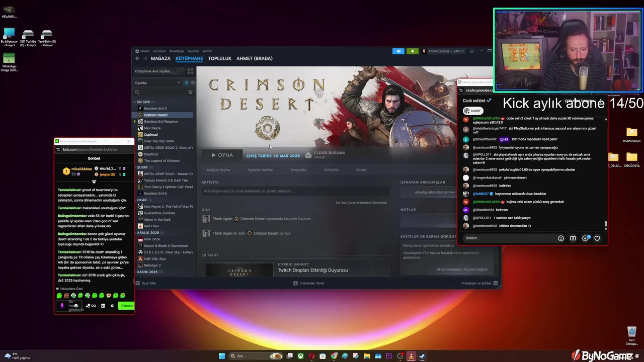The width and height of the screenshot is (644, 362).
Task: Select Cuphead in the library list
Action: click(x=151, y=135)
